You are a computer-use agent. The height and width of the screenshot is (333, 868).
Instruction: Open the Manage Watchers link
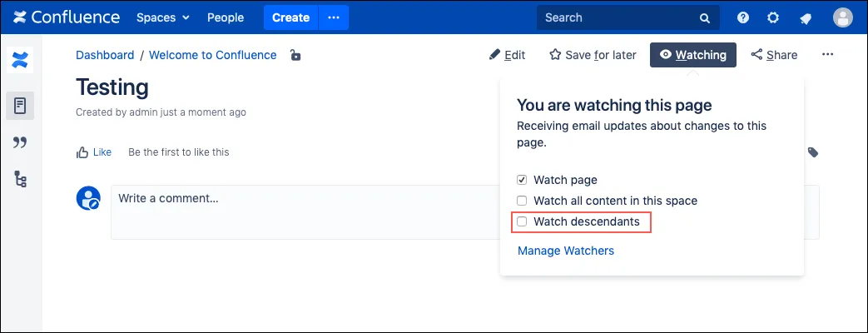(x=566, y=251)
